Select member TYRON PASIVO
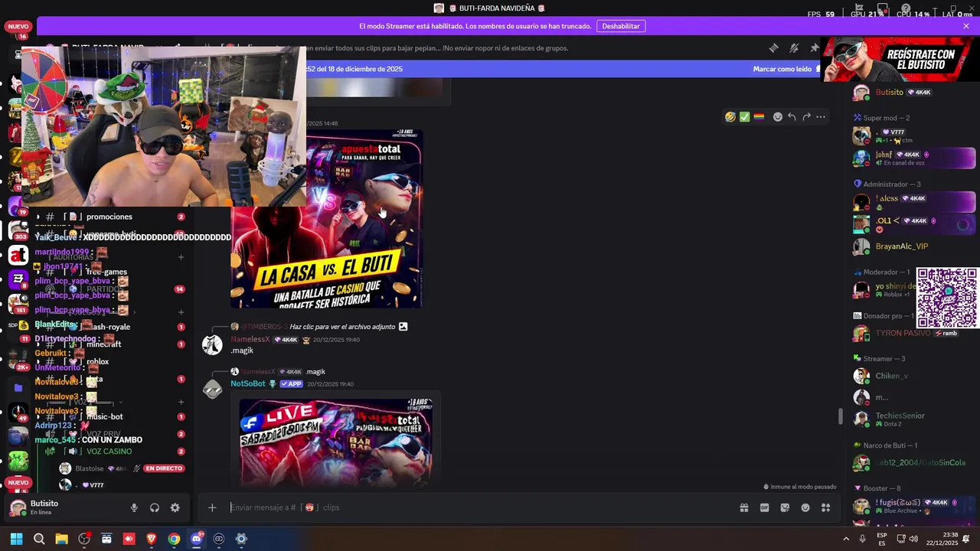 click(x=903, y=333)
